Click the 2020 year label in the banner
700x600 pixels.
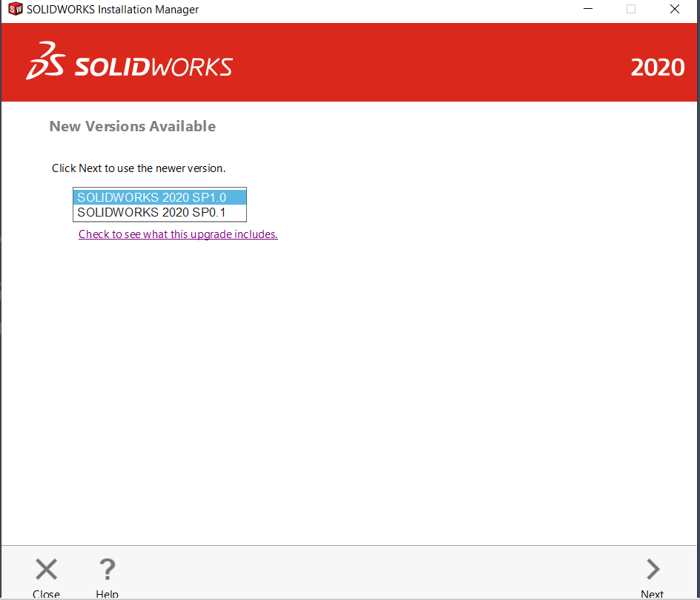[658, 67]
